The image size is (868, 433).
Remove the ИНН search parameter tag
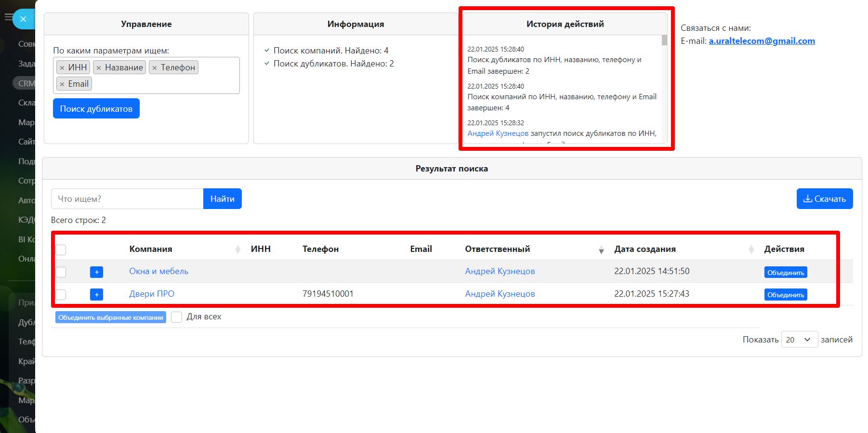pyautogui.click(x=62, y=68)
